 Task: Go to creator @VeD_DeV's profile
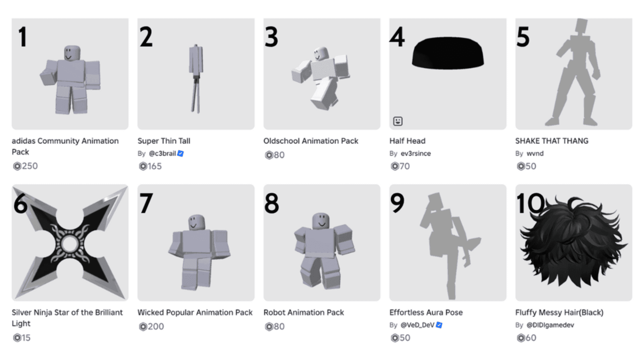coord(418,325)
